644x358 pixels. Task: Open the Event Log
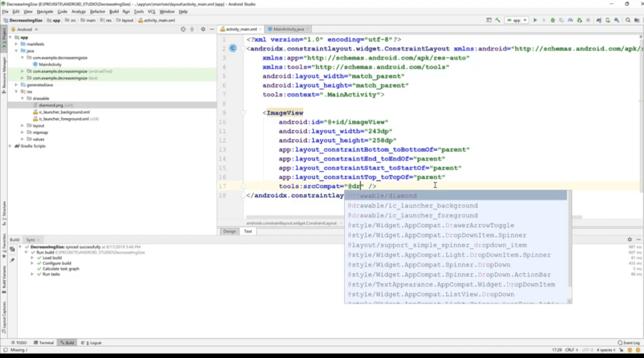[x=629, y=343]
